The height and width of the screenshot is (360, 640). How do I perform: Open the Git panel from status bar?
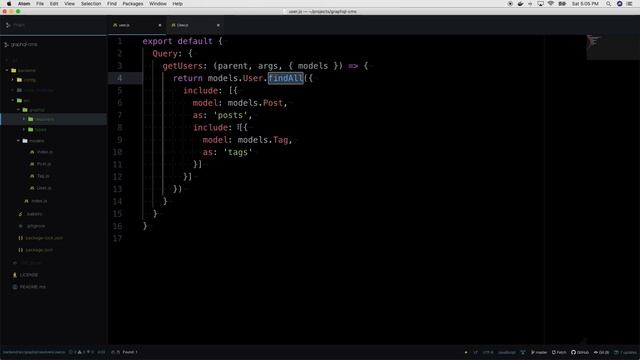click(x=601, y=352)
